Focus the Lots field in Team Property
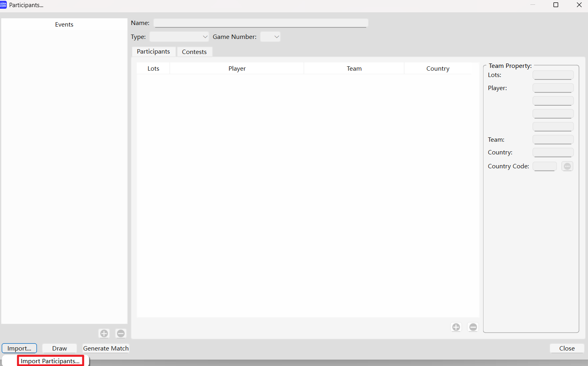 553,75
